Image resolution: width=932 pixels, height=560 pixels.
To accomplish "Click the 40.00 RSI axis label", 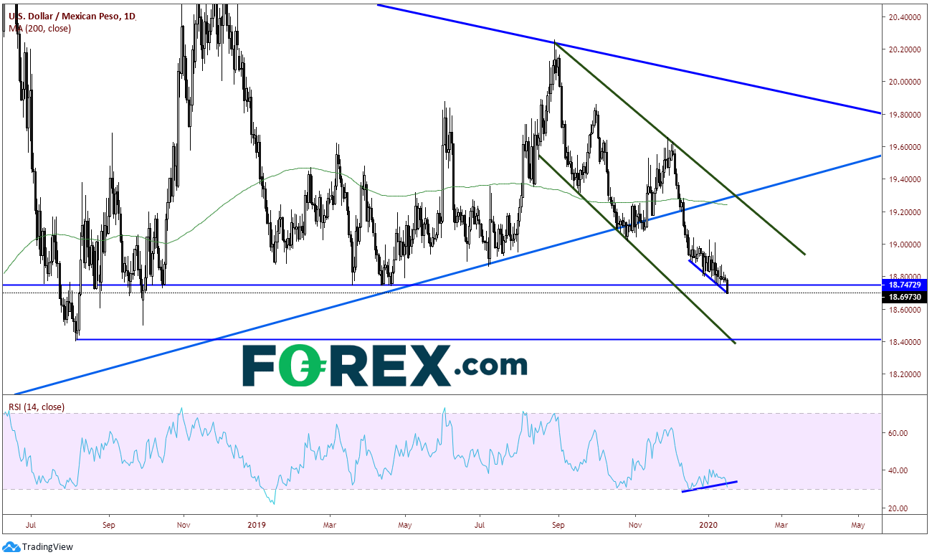I will (x=899, y=470).
